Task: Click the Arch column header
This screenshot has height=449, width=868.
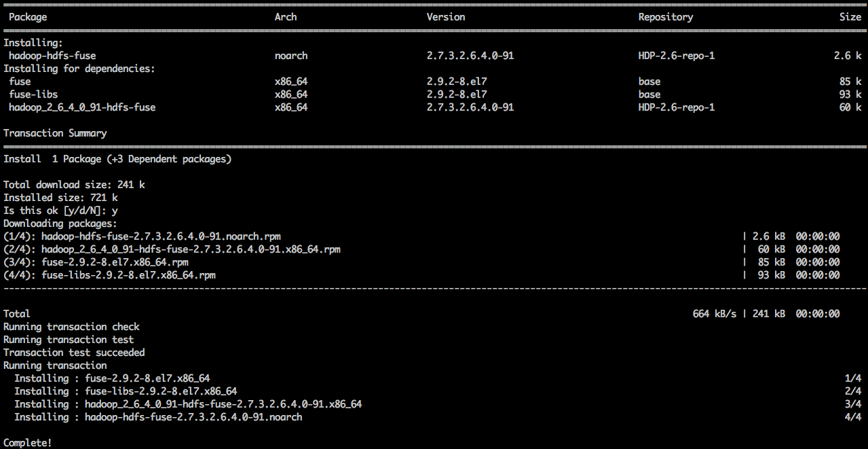Action: pyautogui.click(x=286, y=16)
